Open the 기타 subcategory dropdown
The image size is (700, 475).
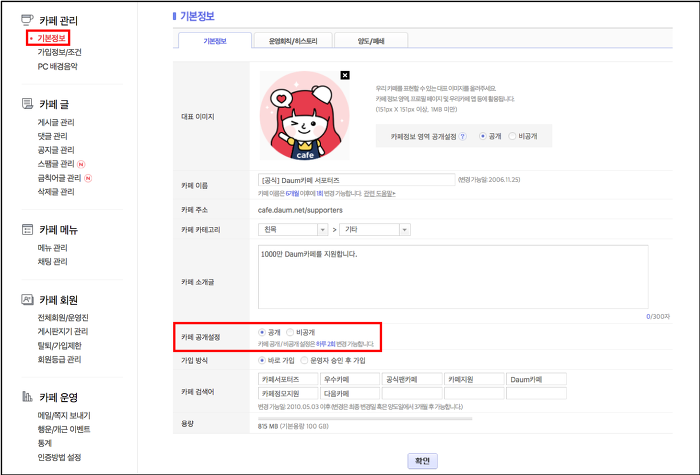[x=375, y=229]
